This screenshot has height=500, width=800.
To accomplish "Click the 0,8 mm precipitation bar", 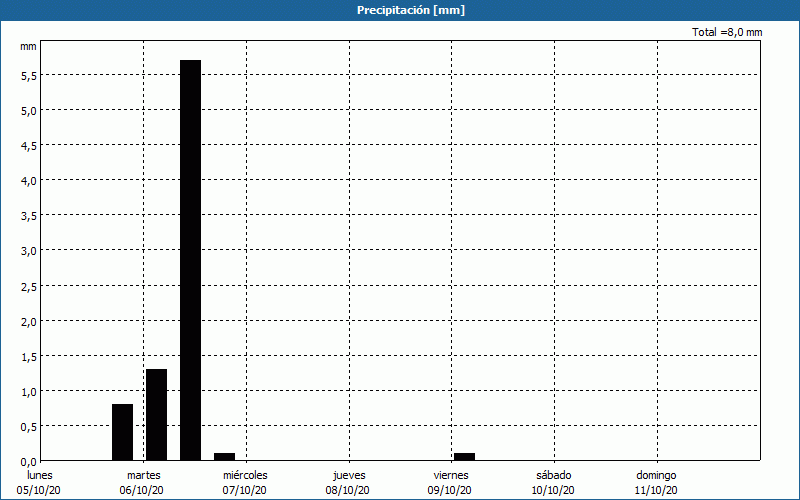I will [x=122, y=432].
